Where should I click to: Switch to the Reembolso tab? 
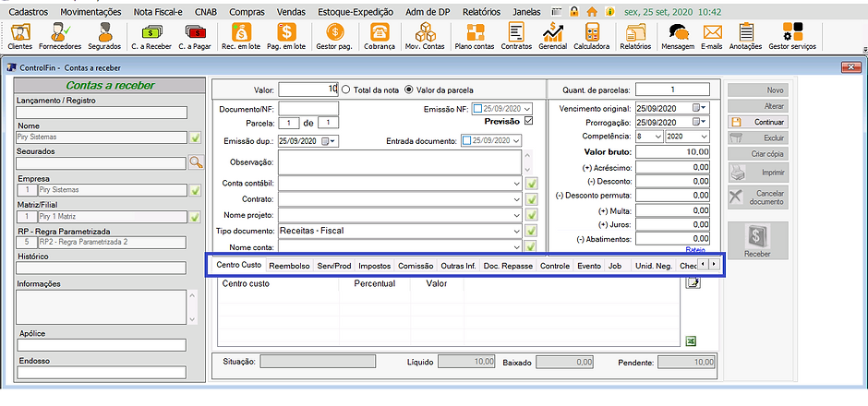coord(289,266)
